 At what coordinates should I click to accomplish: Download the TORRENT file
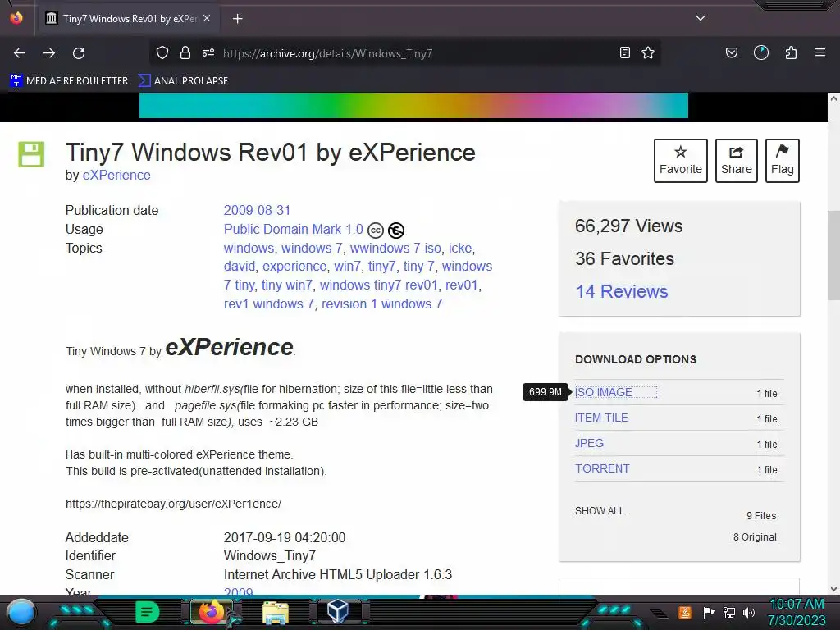click(x=602, y=468)
